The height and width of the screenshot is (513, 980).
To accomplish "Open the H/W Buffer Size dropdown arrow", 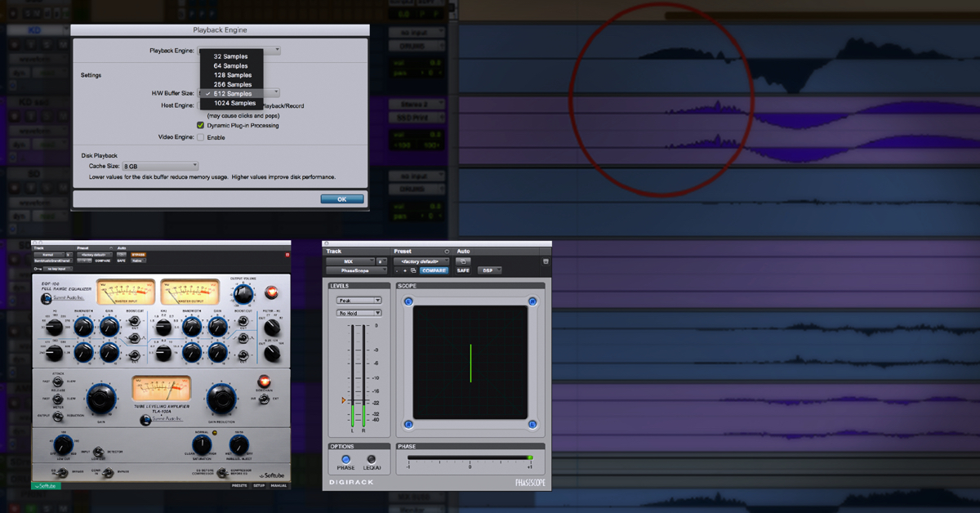I will point(275,93).
